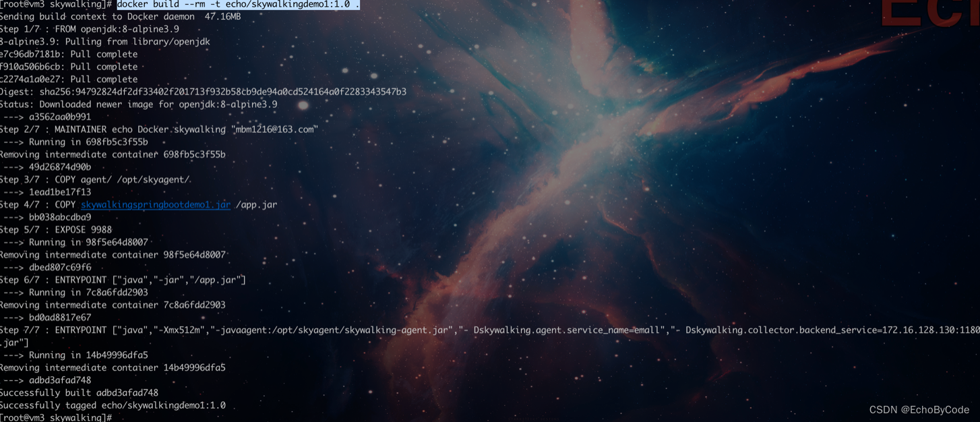Click 'Sending build context to Docker daemon' line

click(x=120, y=16)
